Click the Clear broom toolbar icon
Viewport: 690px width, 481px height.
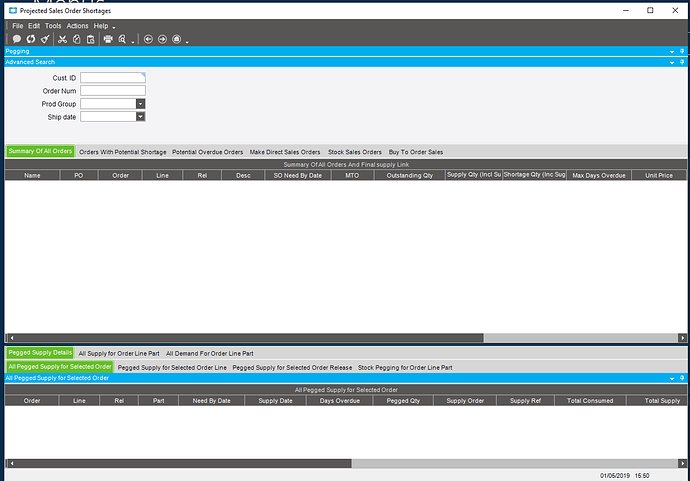pos(45,39)
